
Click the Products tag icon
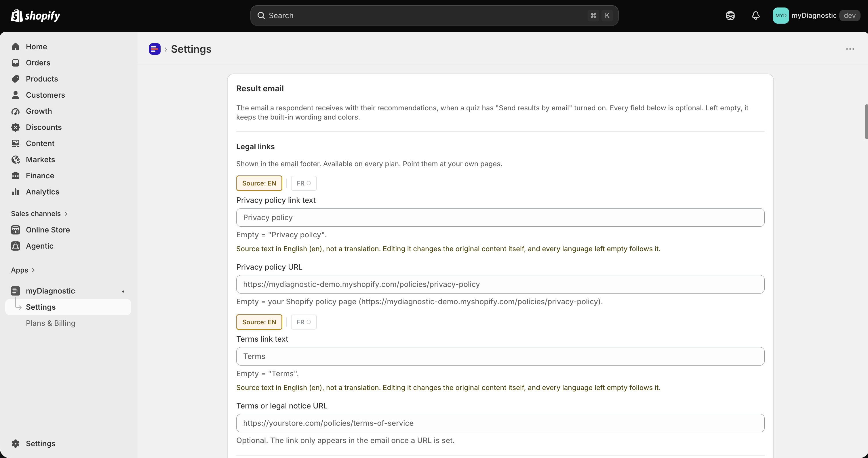pyautogui.click(x=16, y=79)
